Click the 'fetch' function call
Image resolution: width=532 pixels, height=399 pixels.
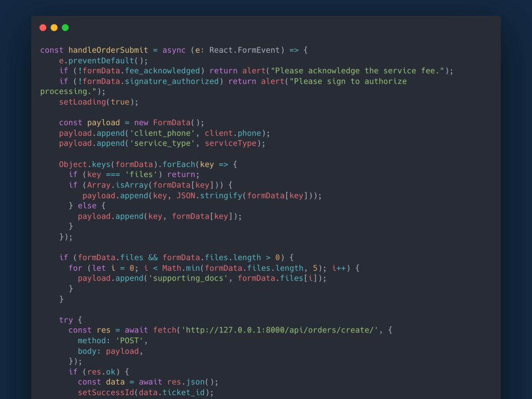coord(164,330)
